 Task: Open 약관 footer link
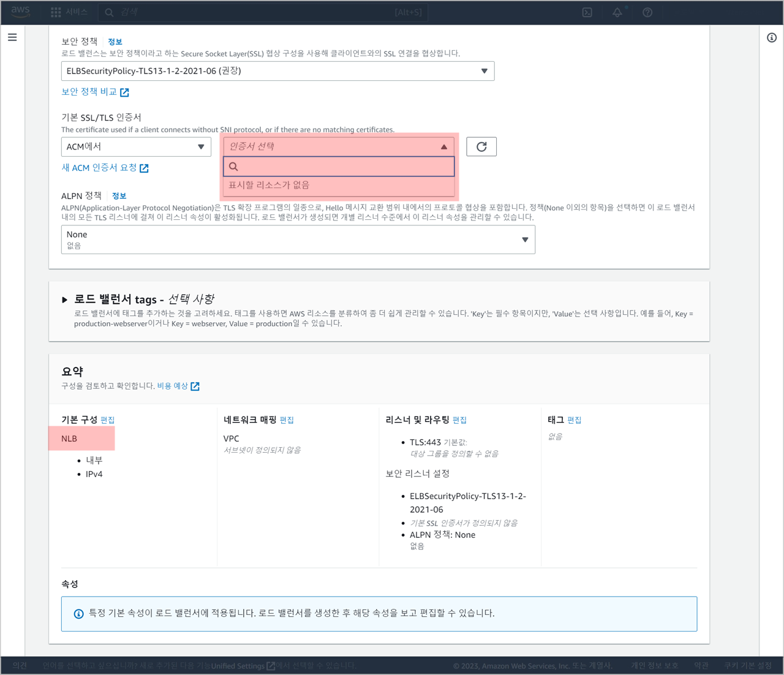pos(701,665)
